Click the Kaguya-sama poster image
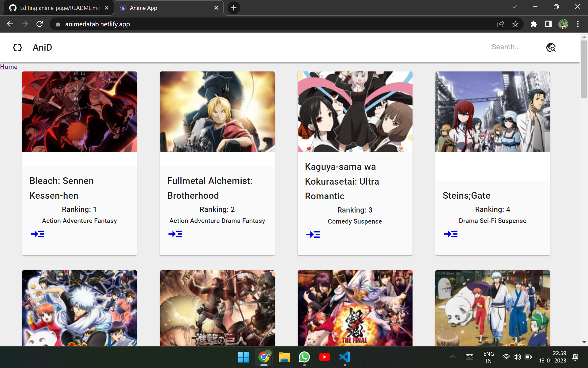This screenshot has width=588, height=368. 355,112
